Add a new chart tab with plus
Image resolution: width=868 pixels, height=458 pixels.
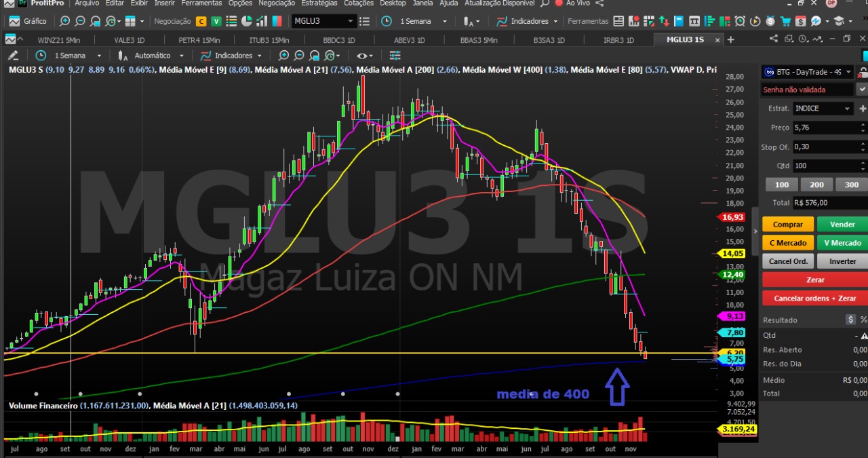tap(730, 39)
